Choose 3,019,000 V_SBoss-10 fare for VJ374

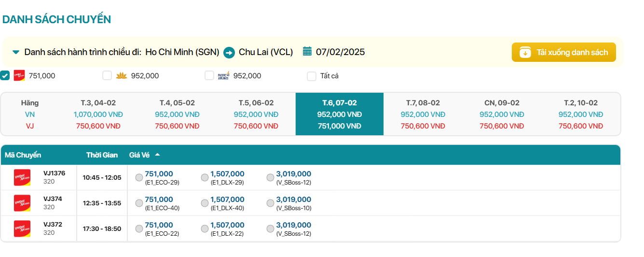click(x=270, y=203)
